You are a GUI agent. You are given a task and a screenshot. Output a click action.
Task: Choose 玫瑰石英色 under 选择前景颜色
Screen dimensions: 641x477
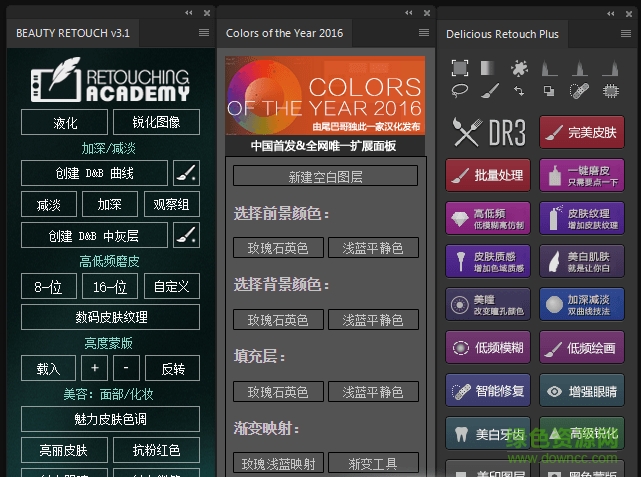pyautogui.click(x=278, y=248)
